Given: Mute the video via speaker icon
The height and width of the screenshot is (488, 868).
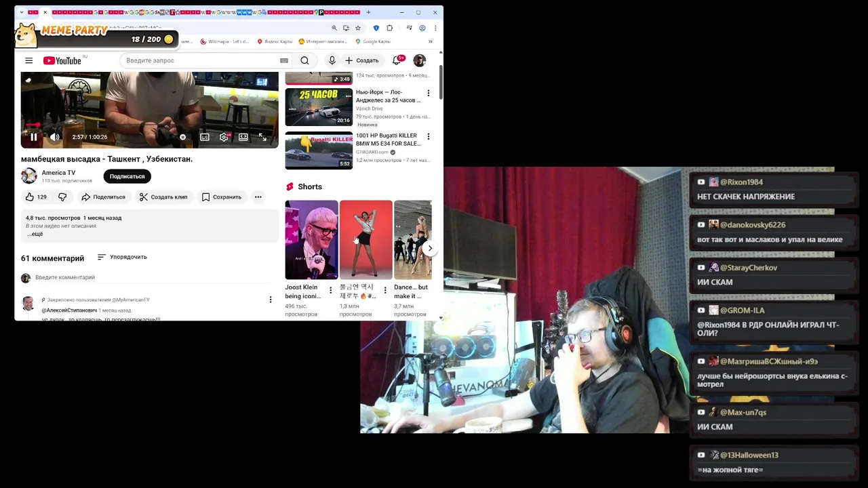Looking at the screenshot, I should click(55, 137).
